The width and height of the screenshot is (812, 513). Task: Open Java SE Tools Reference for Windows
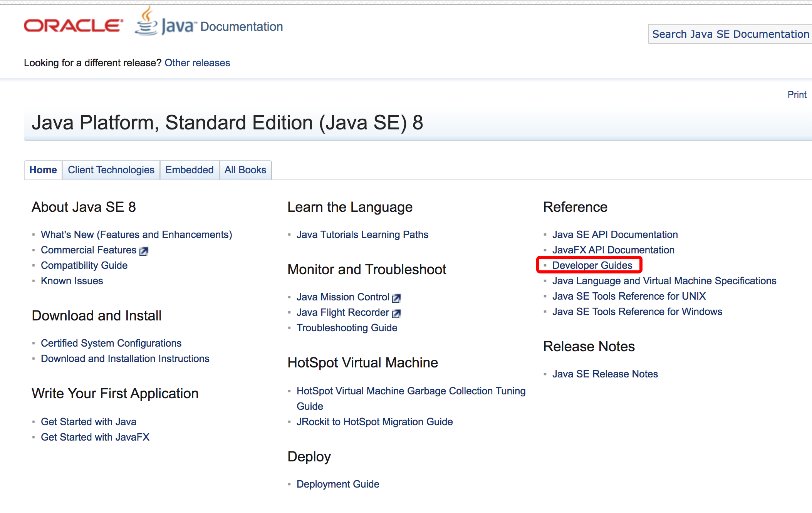(637, 312)
